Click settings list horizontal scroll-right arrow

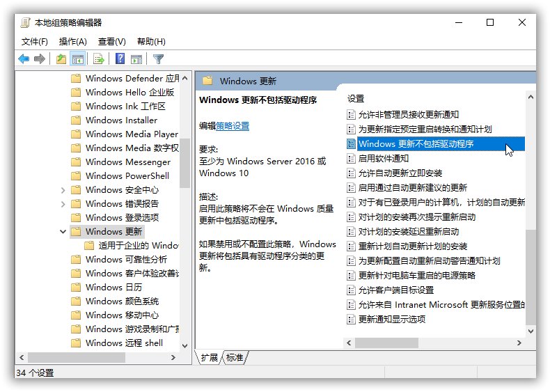[x=519, y=343]
